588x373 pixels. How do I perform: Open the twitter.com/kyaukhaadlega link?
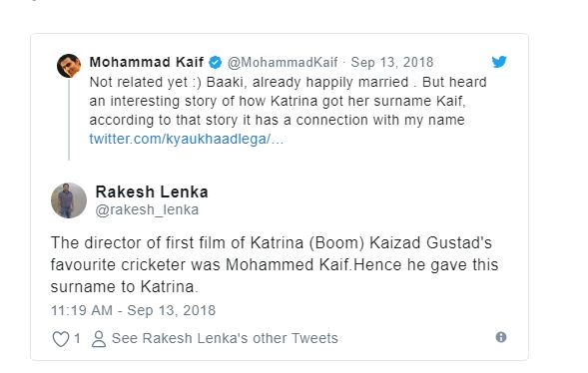(187, 139)
